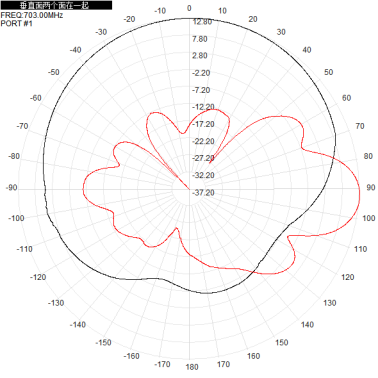Click the positive 30 degree angle label
Viewport: 378px width, 378px height.
pos(281,32)
